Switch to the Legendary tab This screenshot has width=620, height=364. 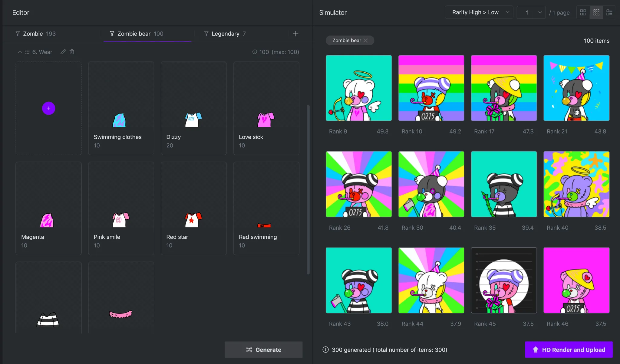pos(225,34)
